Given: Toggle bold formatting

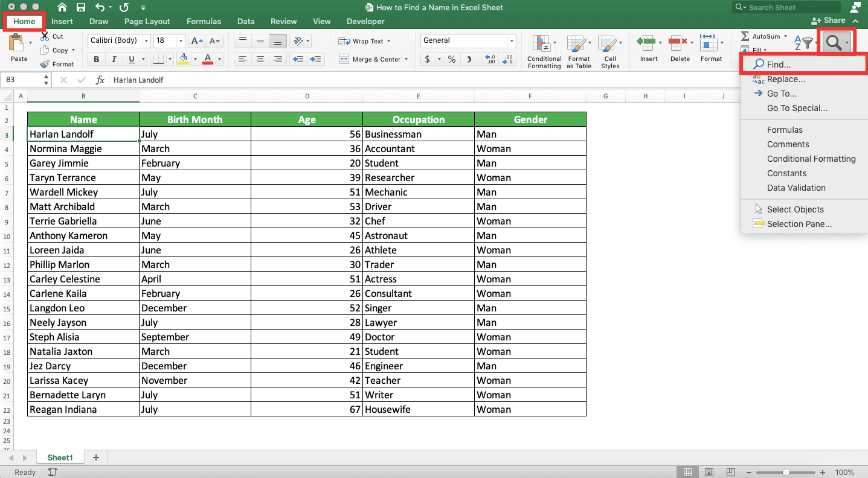Looking at the screenshot, I should 96,59.
